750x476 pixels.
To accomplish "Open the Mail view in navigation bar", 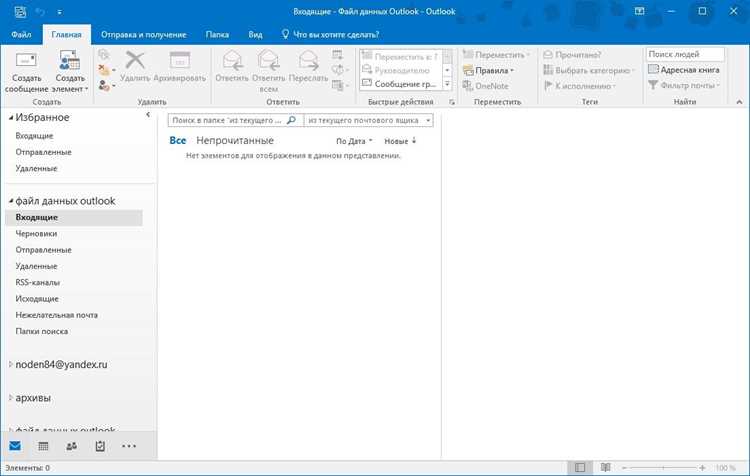I will (x=15, y=446).
